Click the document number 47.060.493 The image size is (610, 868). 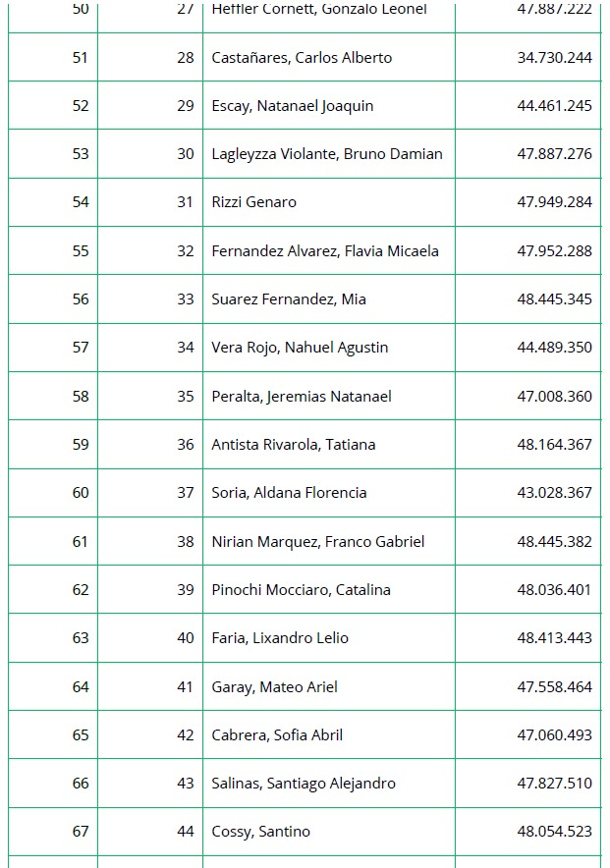[554, 735]
